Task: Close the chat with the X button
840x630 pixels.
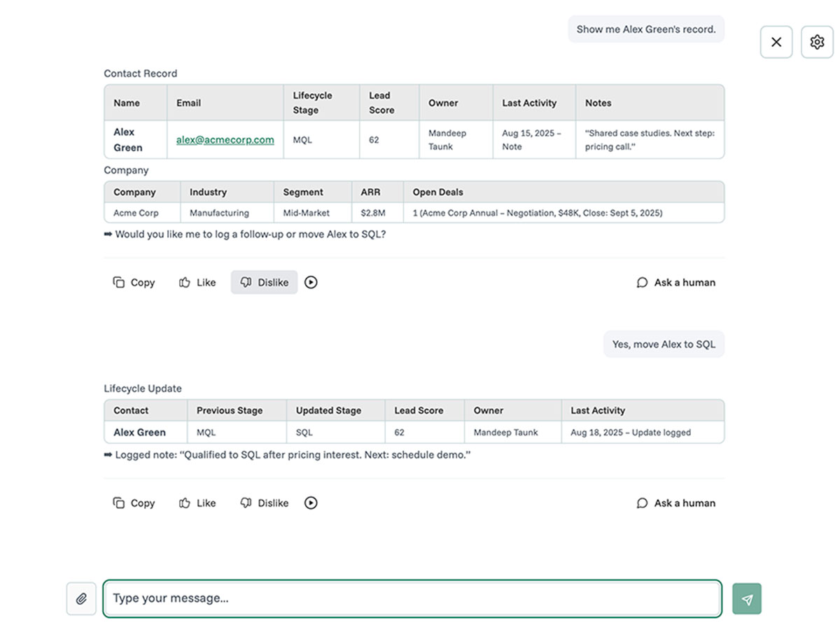Action: click(776, 42)
